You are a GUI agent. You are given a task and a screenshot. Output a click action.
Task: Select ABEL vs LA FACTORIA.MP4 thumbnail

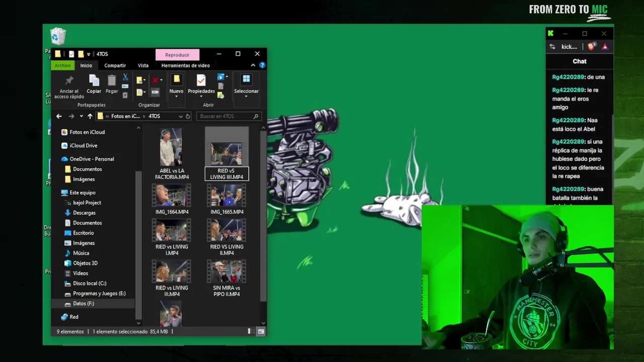coord(171,147)
